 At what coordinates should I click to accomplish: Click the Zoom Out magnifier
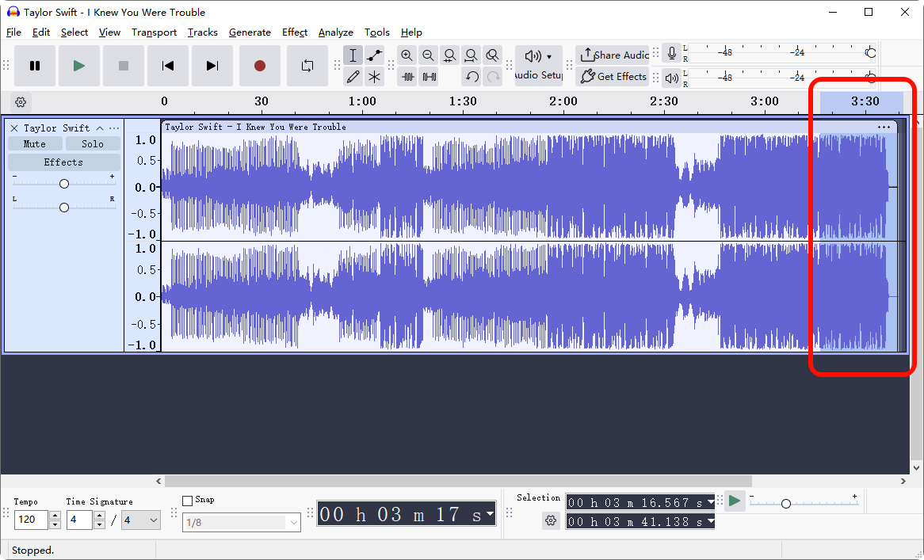(429, 55)
